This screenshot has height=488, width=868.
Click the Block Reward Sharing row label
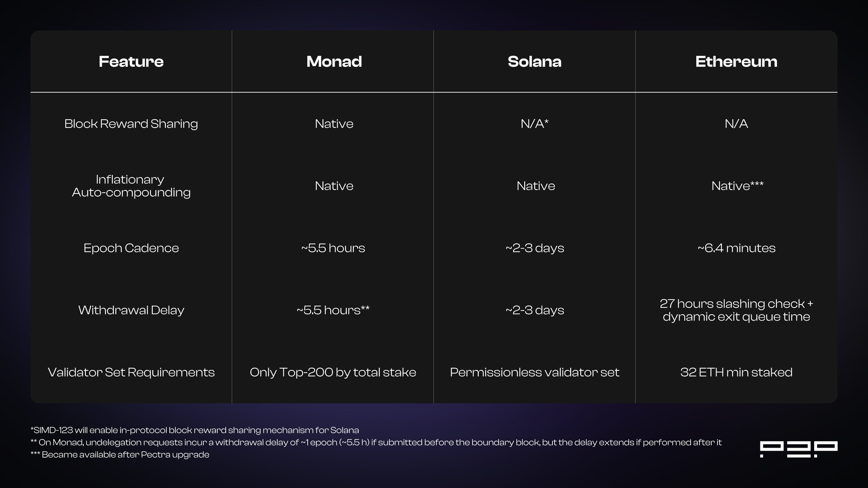click(x=131, y=124)
